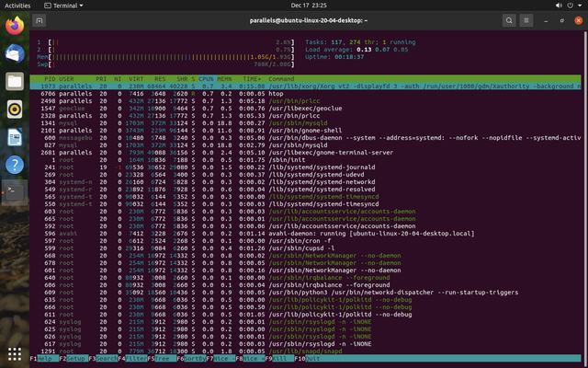
Task: Select the systemd-resolved process row
Action: [x=305, y=190]
